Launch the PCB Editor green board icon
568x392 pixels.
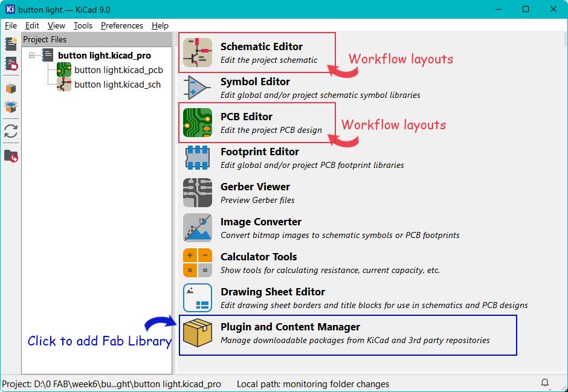198,123
